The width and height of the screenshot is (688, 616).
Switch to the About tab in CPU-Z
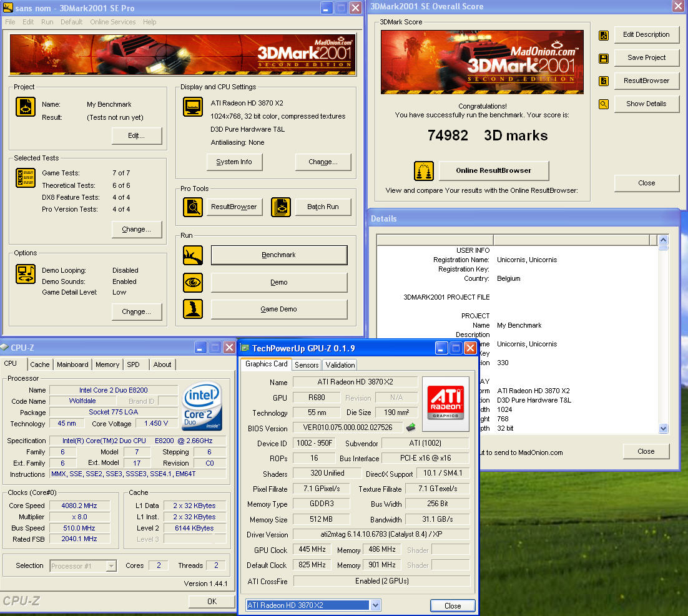point(162,364)
